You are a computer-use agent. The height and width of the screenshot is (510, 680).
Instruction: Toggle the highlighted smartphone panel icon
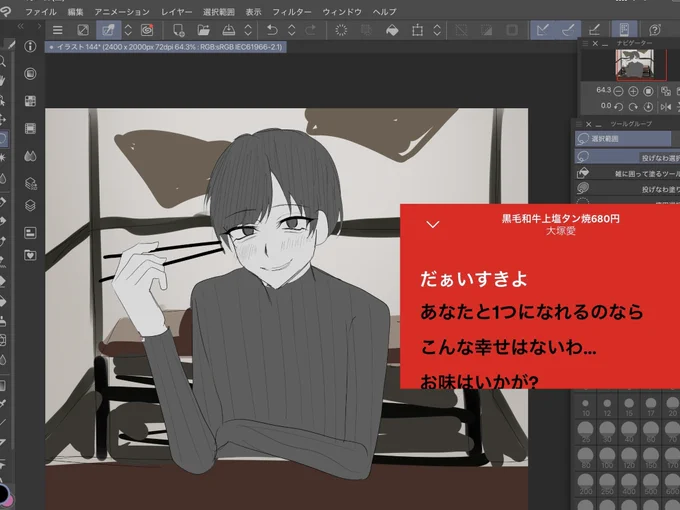tap(624, 30)
